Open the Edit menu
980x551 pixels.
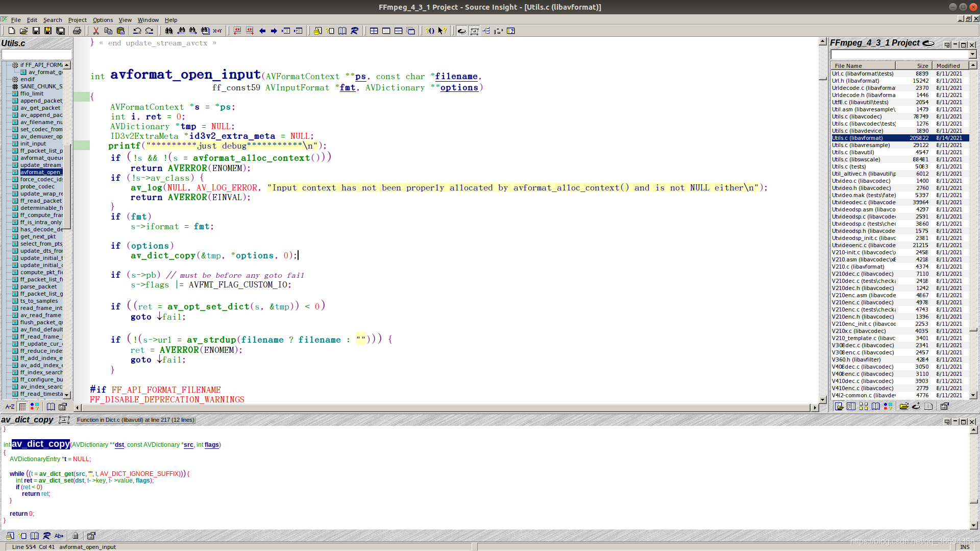point(32,20)
